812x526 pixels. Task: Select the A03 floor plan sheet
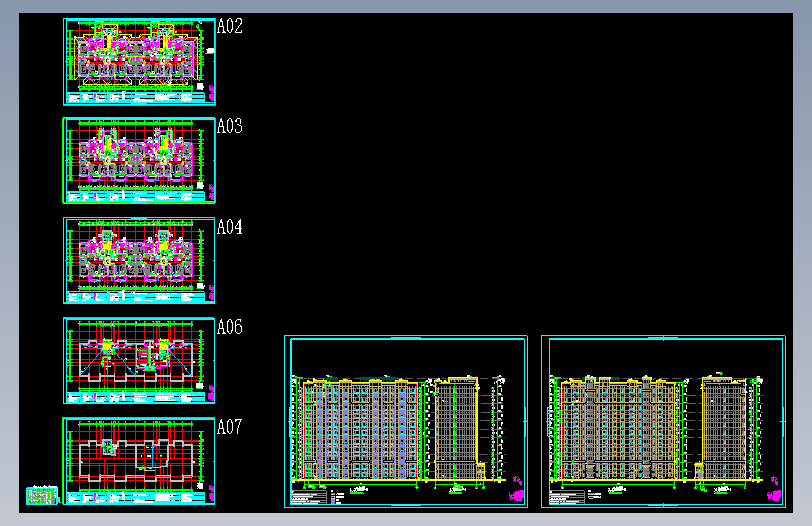pyautogui.click(x=140, y=160)
